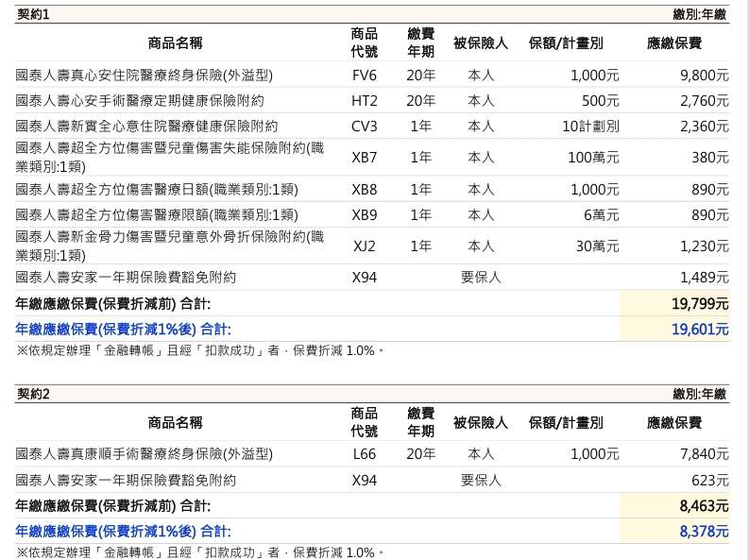
Task: Click the 1,489元 premium amount
Action: coord(705,278)
